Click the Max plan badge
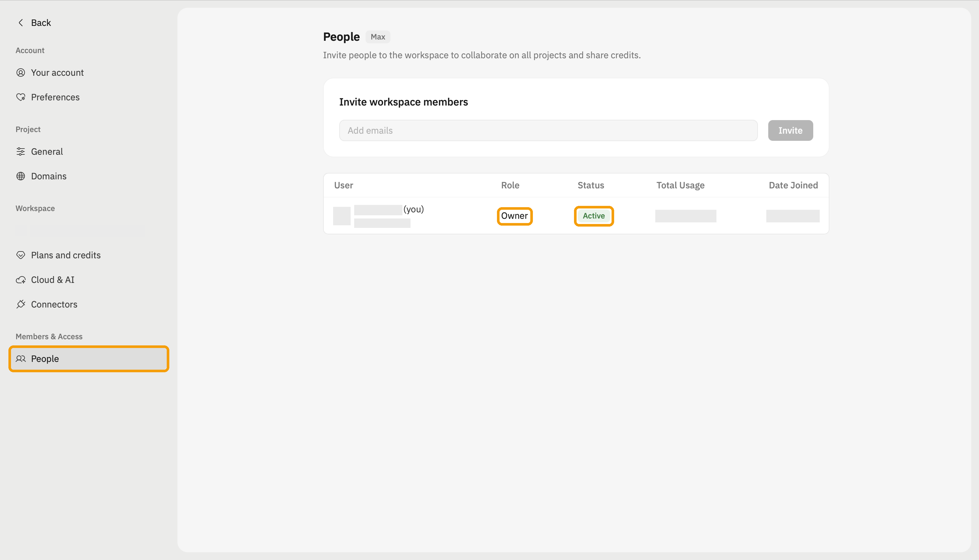979x560 pixels. click(377, 37)
